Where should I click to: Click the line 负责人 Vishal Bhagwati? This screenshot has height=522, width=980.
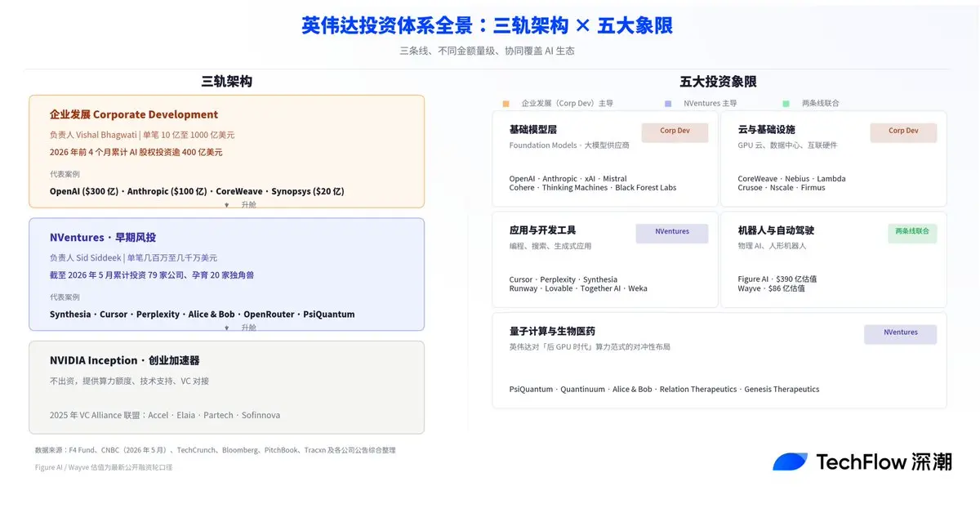[142, 135]
